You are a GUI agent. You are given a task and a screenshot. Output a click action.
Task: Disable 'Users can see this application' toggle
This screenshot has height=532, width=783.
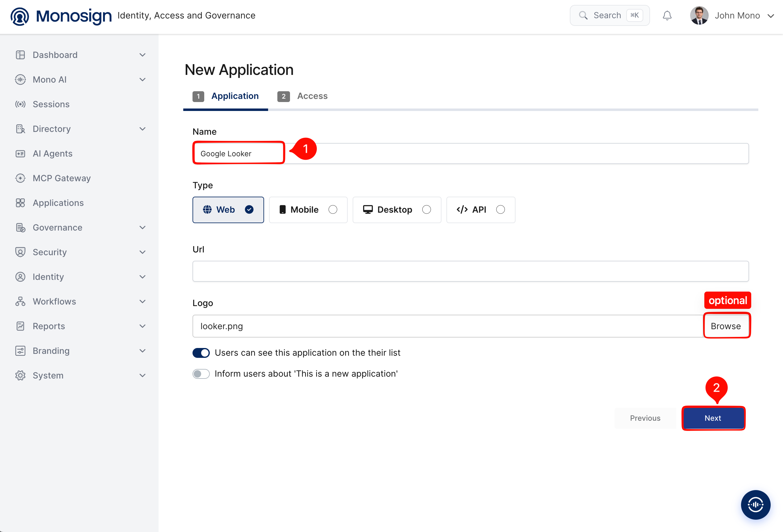[x=201, y=353]
